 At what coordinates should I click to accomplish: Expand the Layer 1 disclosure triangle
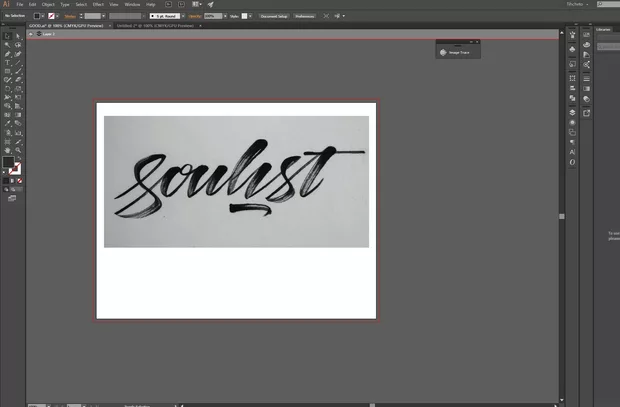[39, 33]
